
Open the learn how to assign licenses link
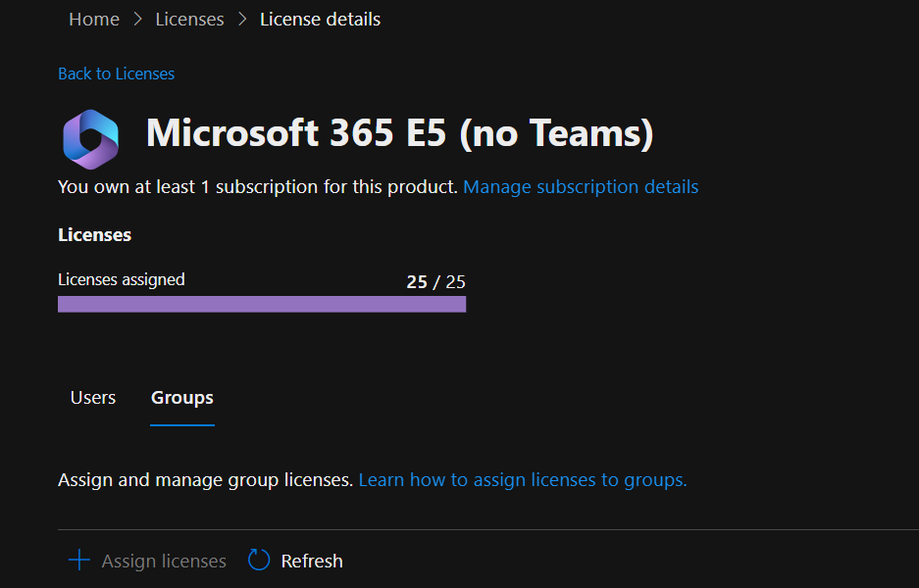(x=522, y=479)
